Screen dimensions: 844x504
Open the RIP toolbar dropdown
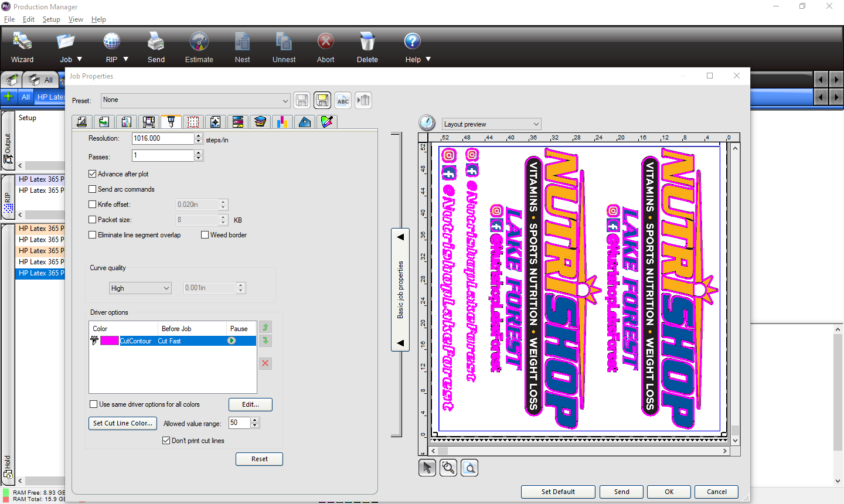pos(125,59)
